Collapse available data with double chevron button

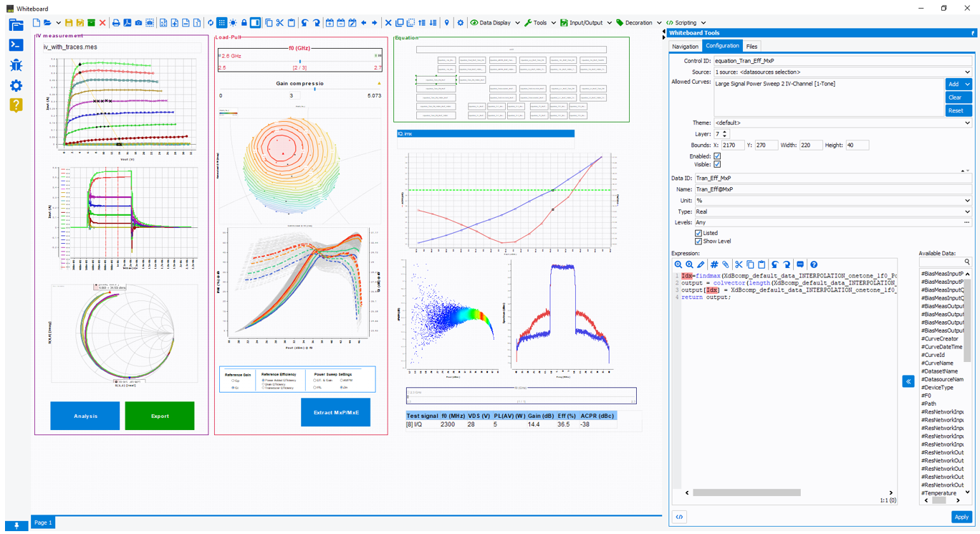[908, 381]
